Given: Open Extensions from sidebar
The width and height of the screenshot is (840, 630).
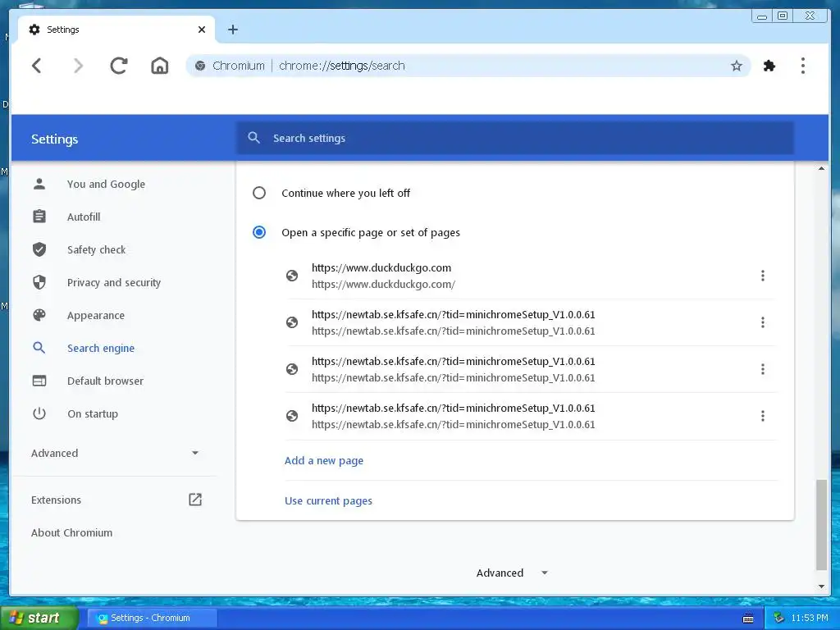Looking at the screenshot, I should point(57,500).
